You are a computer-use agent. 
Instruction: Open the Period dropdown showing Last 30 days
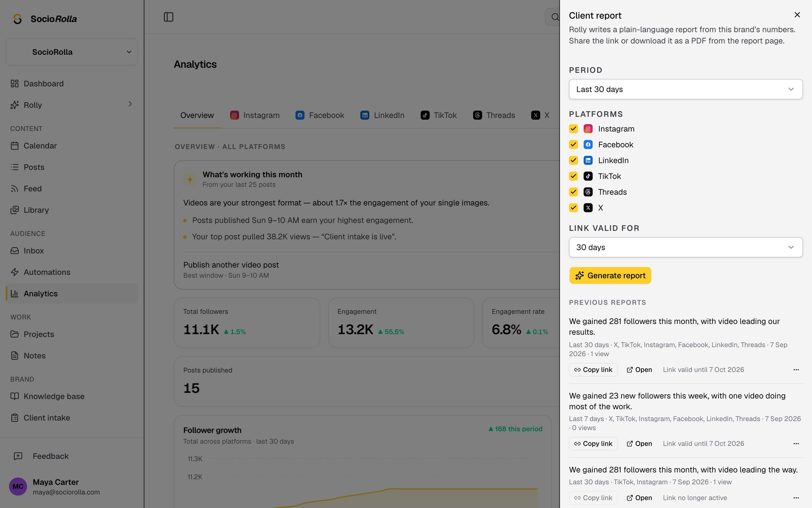685,89
